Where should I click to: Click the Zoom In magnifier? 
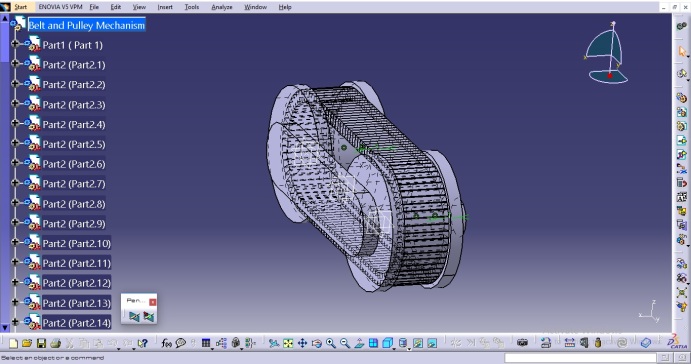(x=331, y=343)
